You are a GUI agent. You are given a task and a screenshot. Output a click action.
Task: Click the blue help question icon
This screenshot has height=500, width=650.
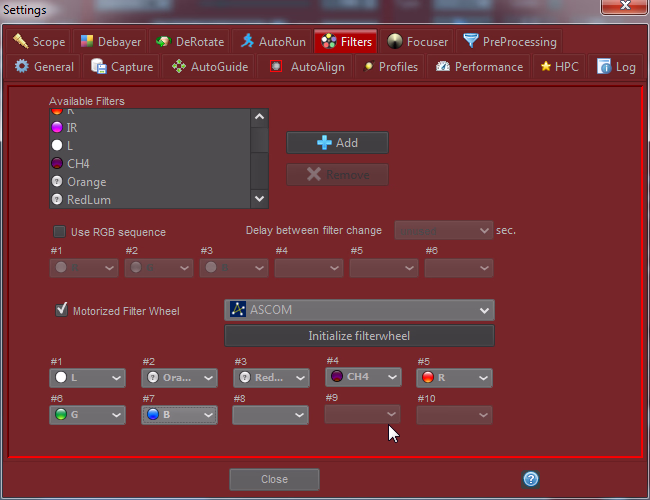tap(531, 479)
